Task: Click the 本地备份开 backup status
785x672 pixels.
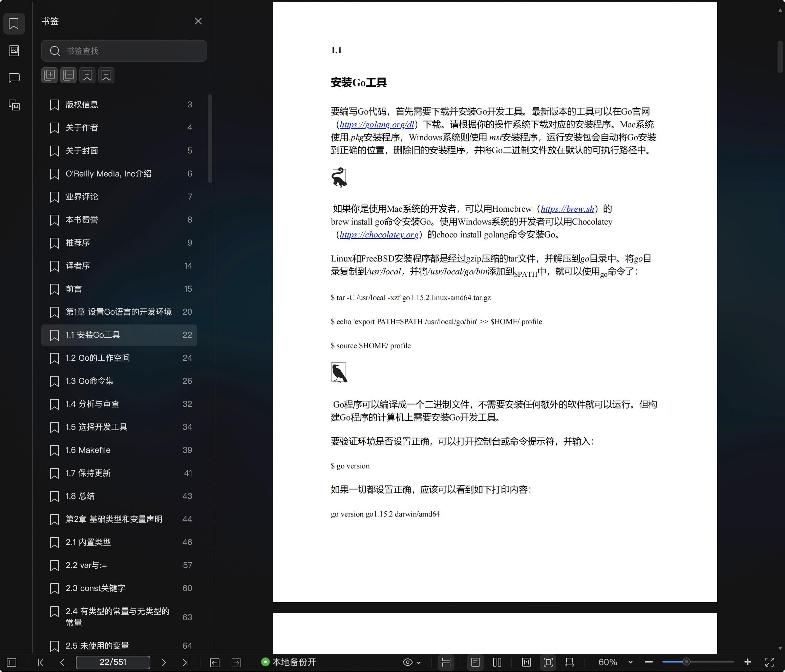Action: click(289, 662)
